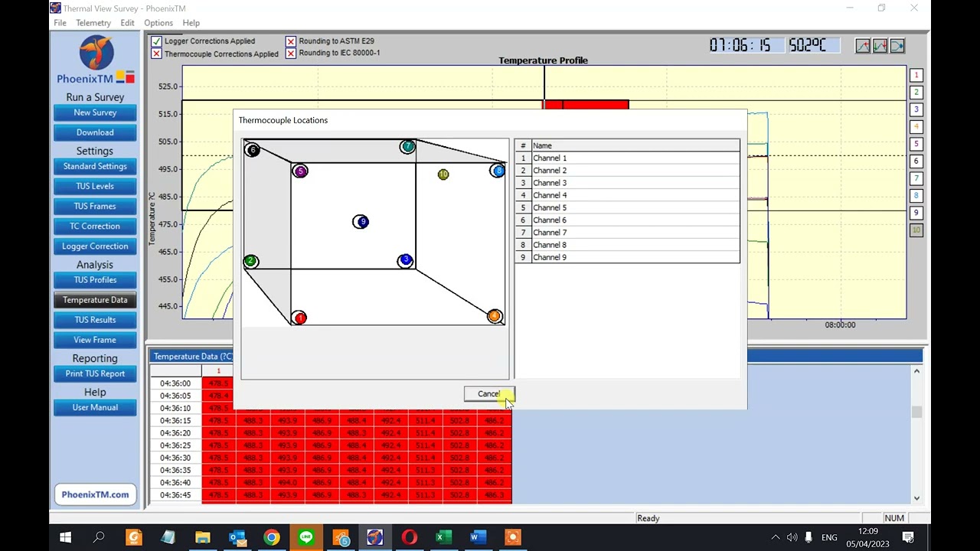Open the Edit menu
This screenshot has height=551, width=980.
tap(127, 23)
